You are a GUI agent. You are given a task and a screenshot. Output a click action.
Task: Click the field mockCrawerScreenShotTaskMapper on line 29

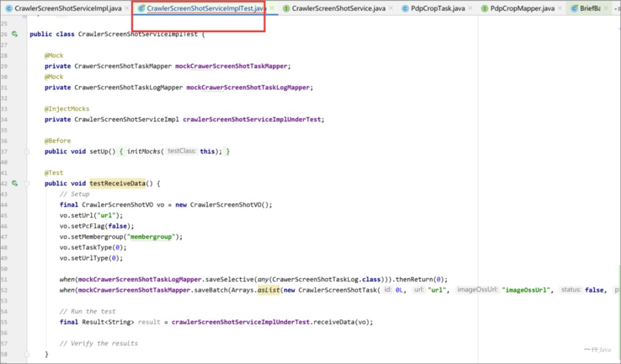point(231,66)
